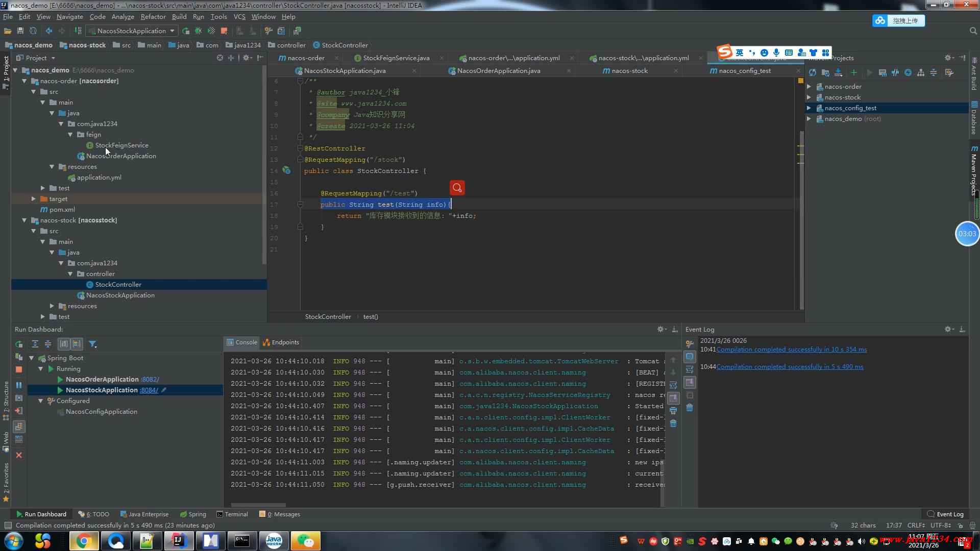Click search everywhere magnifier icon
The height and width of the screenshot is (551, 980).
973,31
